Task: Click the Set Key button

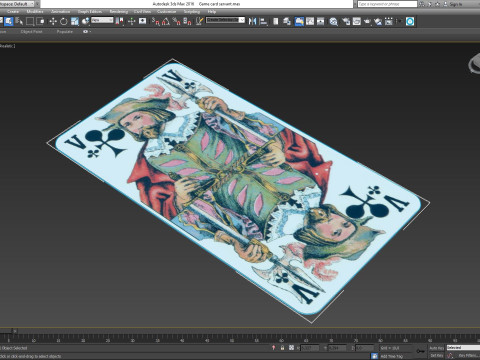Action: click(x=436, y=356)
